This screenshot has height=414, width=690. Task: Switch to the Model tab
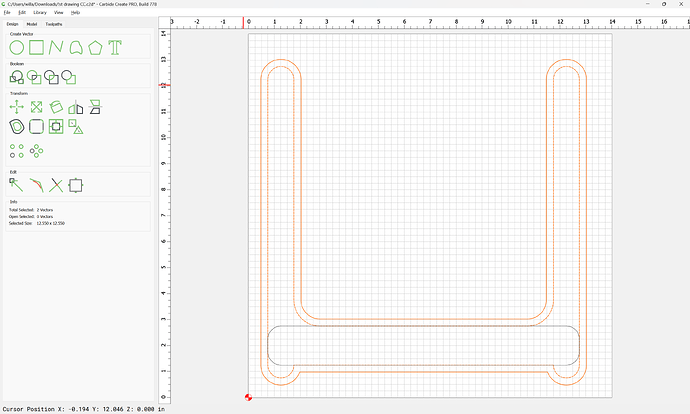click(x=32, y=24)
